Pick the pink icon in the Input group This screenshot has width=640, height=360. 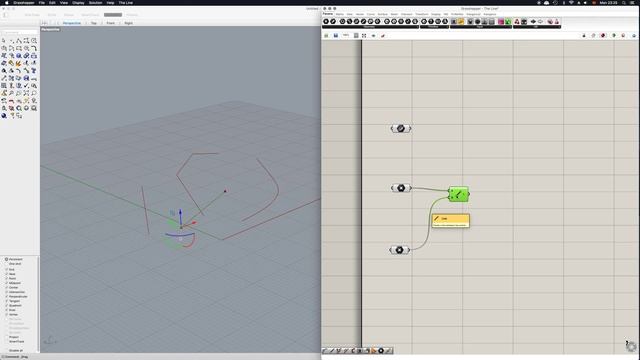point(501,21)
